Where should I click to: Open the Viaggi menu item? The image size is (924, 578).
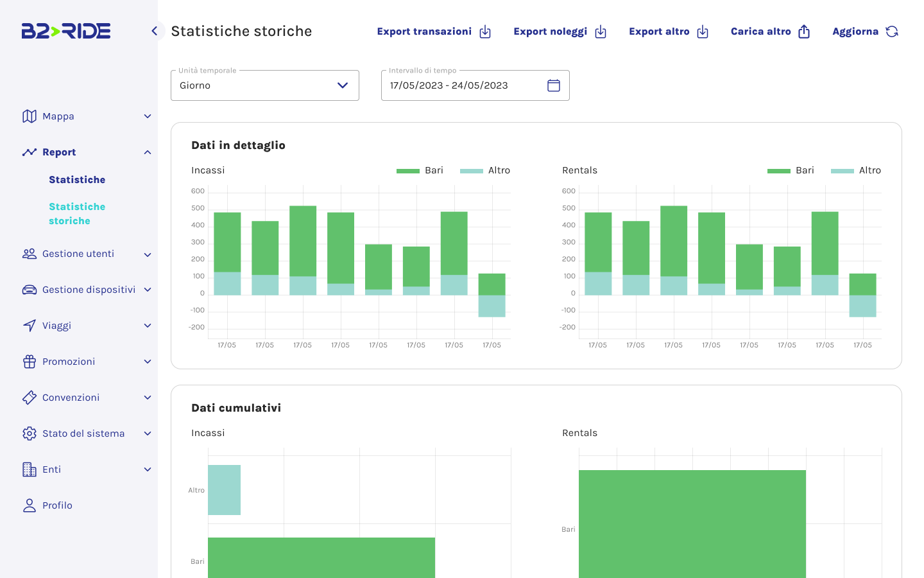(x=56, y=326)
